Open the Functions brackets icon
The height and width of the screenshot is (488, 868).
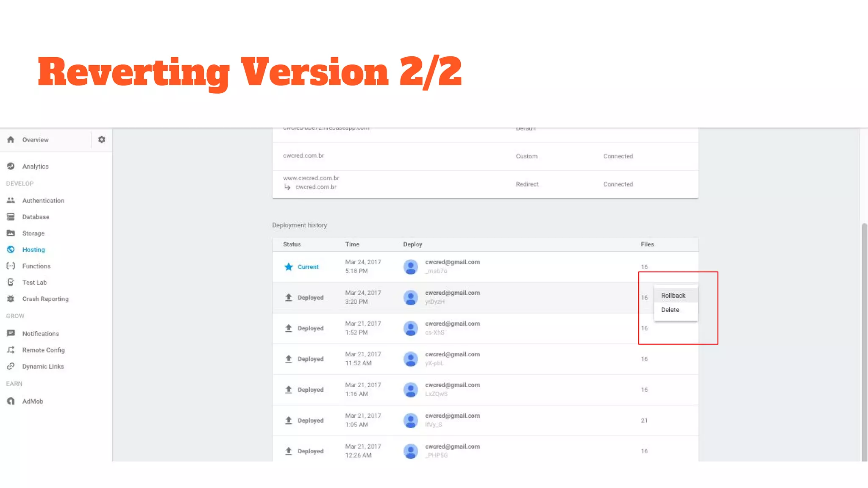(x=11, y=266)
